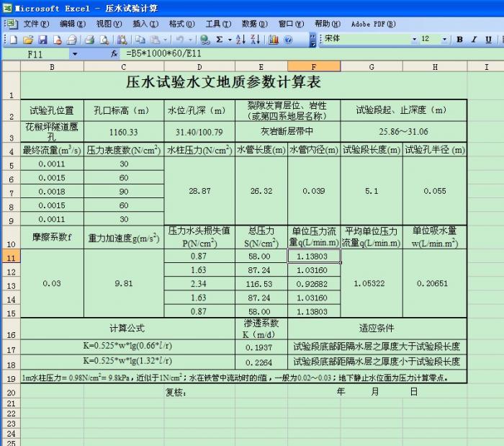Toggle Underline formatting
The width and height of the screenshot is (504, 446).
(x=489, y=40)
